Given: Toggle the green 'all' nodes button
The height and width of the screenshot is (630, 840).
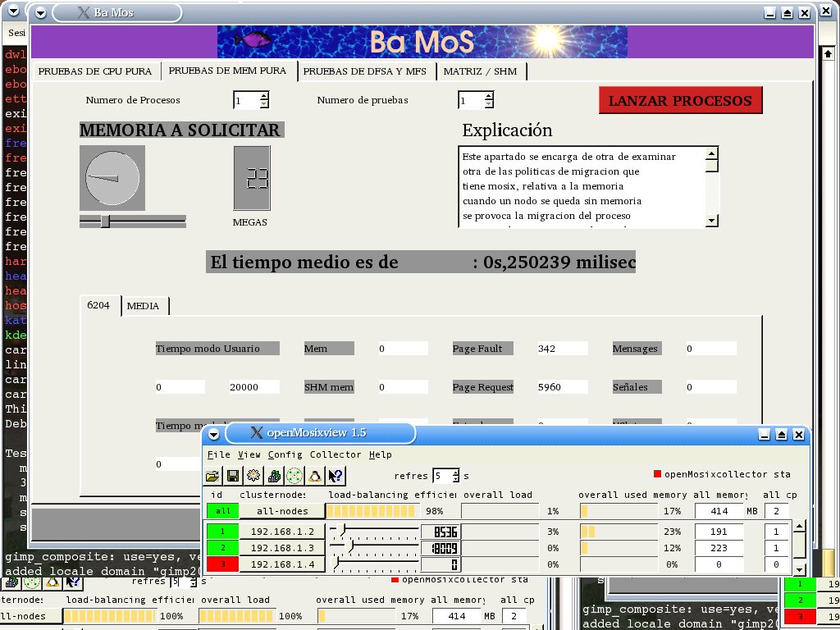Looking at the screenshot, I should click(222, 511).
